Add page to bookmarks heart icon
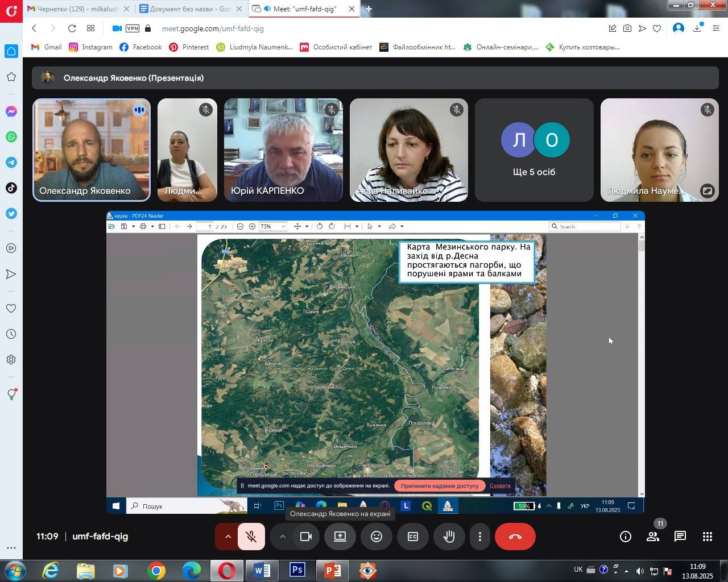728x582 pixels. [x=657, y=28]
